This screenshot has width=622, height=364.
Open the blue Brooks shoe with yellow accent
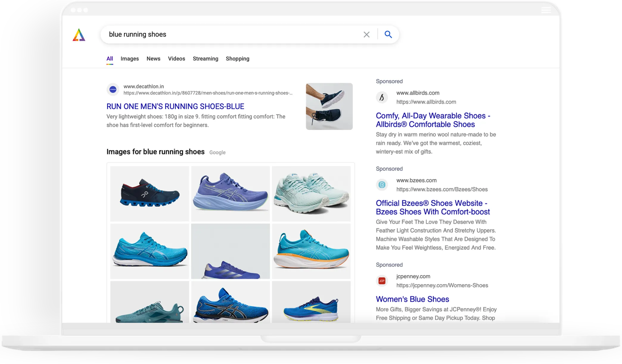tap(311, 302)
